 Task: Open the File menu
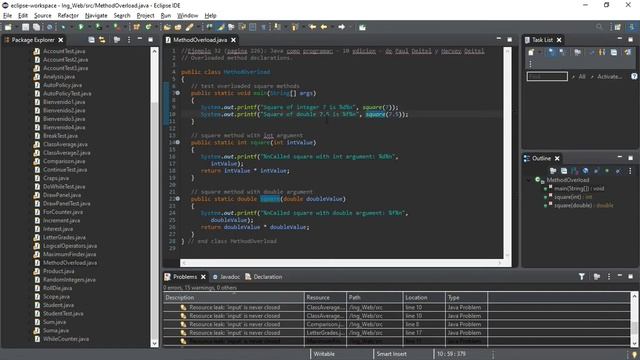coord(7,16)
